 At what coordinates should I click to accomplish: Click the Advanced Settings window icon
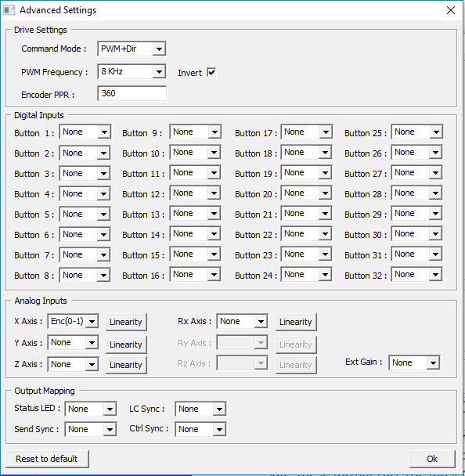point(9,10)
